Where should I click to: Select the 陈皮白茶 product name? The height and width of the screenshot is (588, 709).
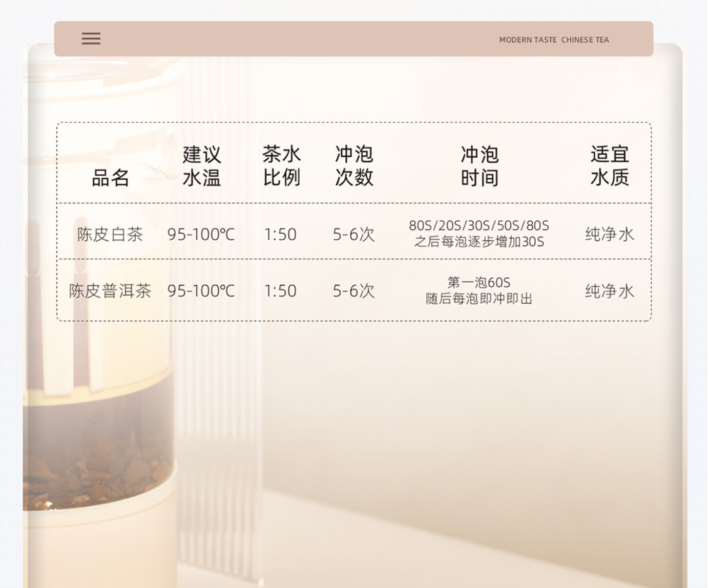pyautogui.click(x=110, y=235)
